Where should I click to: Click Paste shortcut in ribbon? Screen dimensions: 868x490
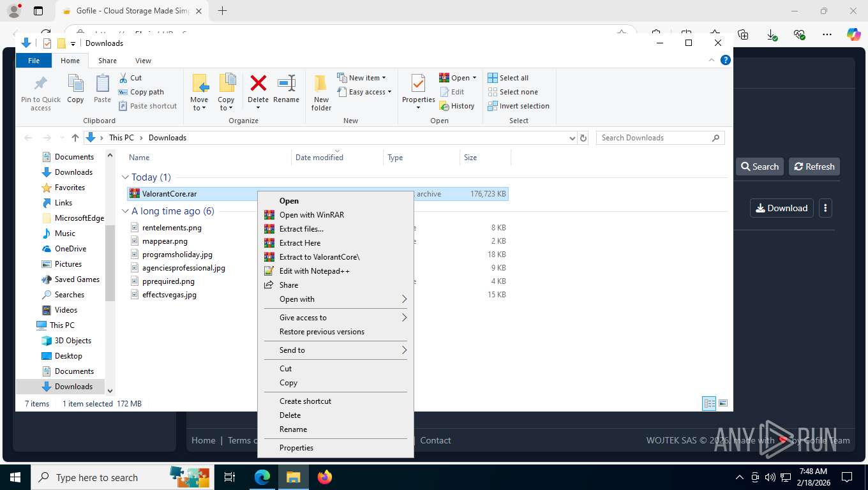tap(147, 106)
